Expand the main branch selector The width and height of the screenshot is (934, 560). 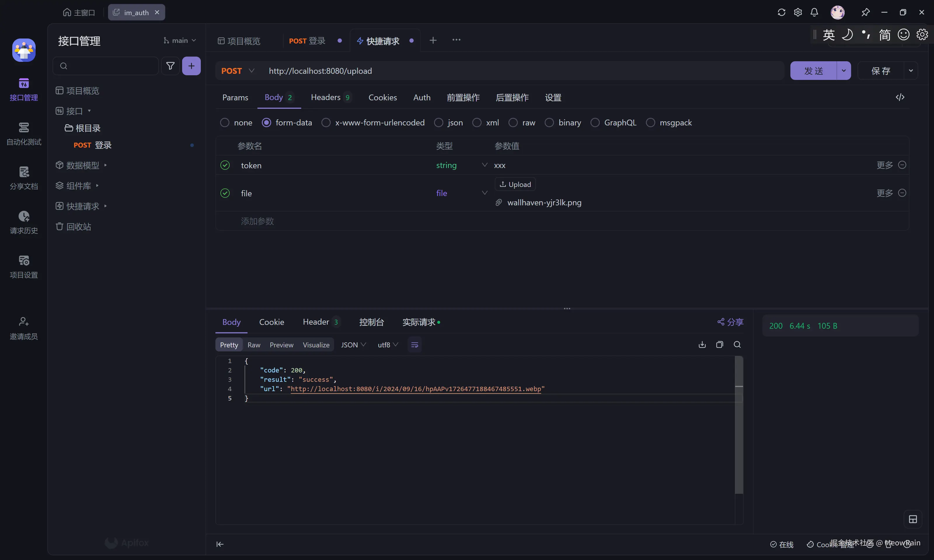click(x=180, y=40)
